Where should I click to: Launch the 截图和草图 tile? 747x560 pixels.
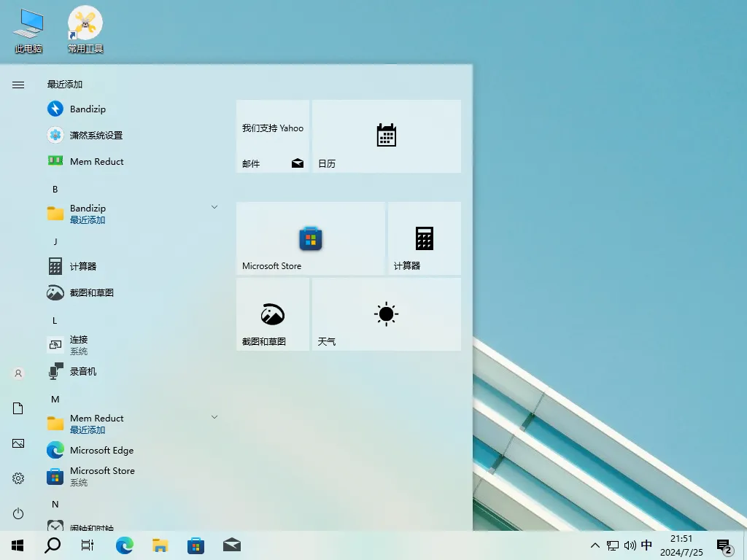pos(272,314)
